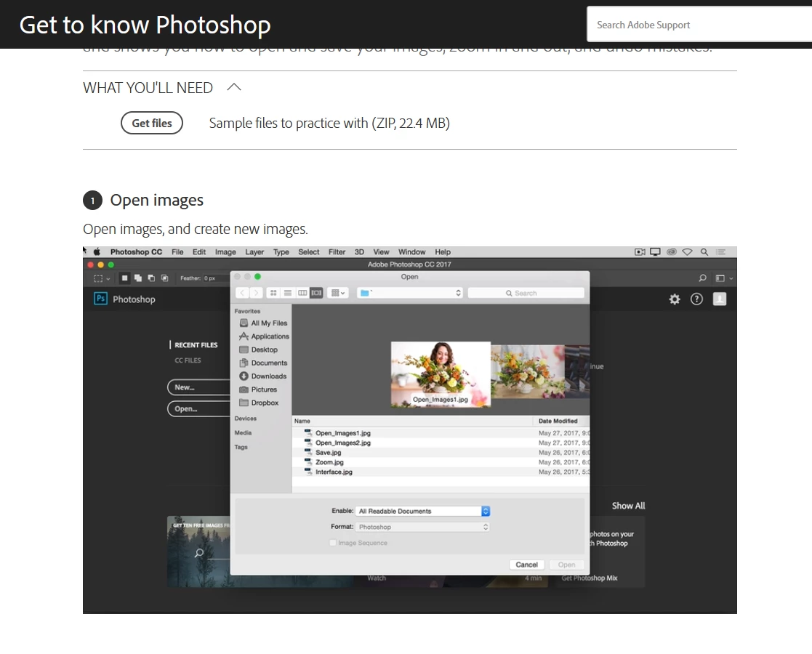Select Dropbox in sidebar

tap(259, 403)
